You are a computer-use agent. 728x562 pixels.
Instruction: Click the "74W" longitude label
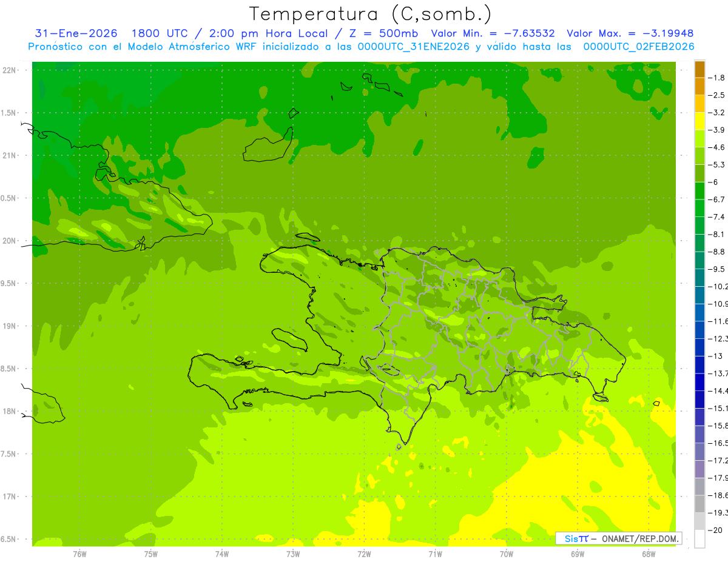[x=222, y=554]
